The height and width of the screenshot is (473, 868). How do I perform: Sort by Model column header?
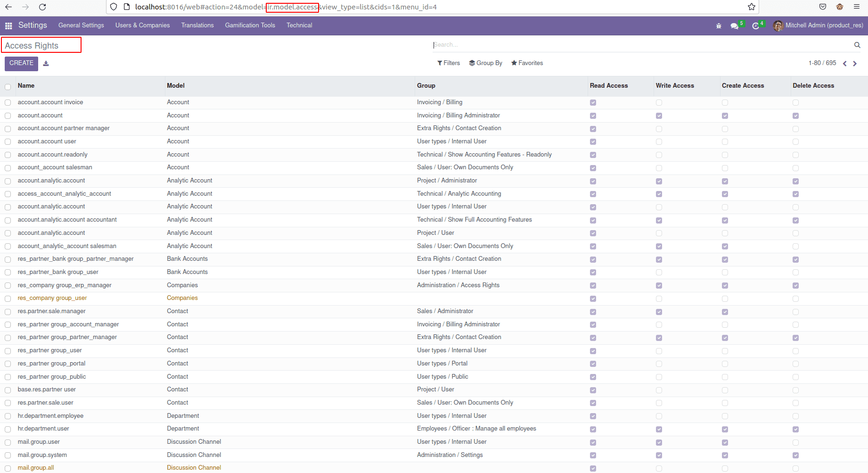[176, 86]
